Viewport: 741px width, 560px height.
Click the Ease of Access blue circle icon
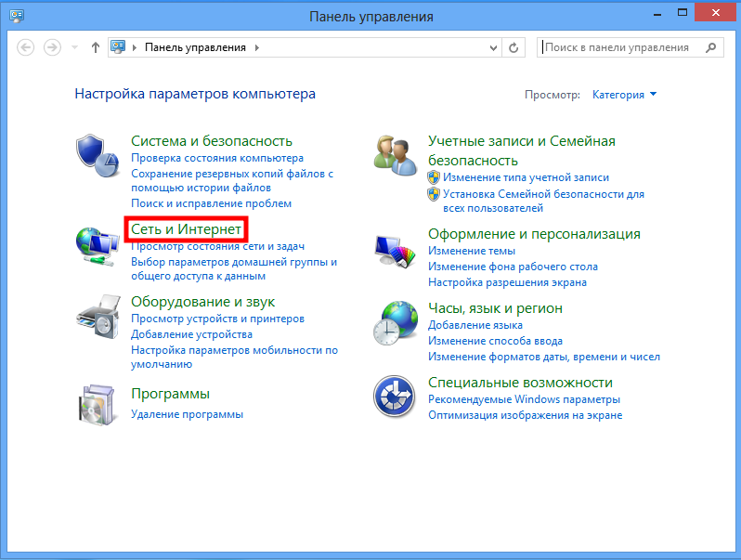tap(394, 397)
